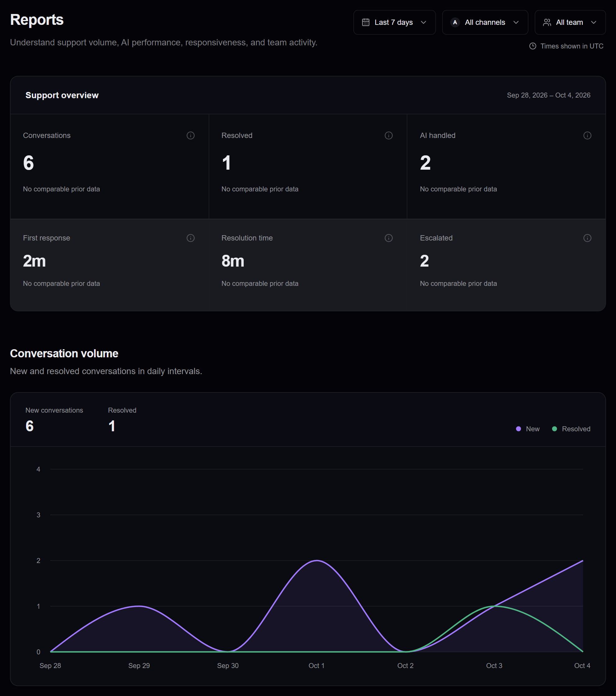Click the Resolution time value '8m'

point(233,261)
